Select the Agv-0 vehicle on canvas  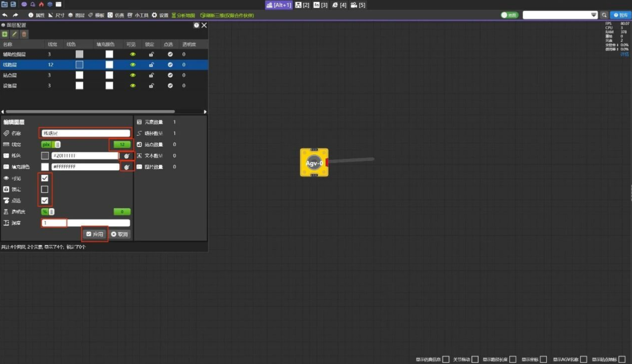click(x=314, y=162)
